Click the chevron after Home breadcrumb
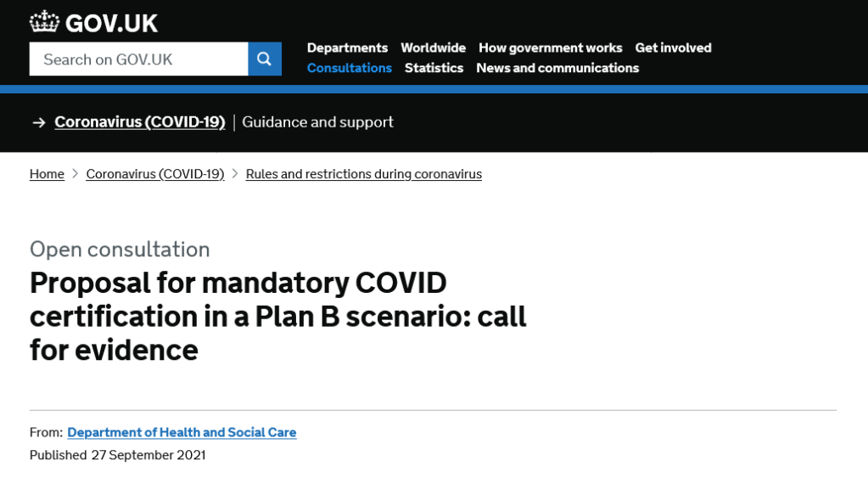This screenshot has width=868, height=478. click(x=76, y=174)
